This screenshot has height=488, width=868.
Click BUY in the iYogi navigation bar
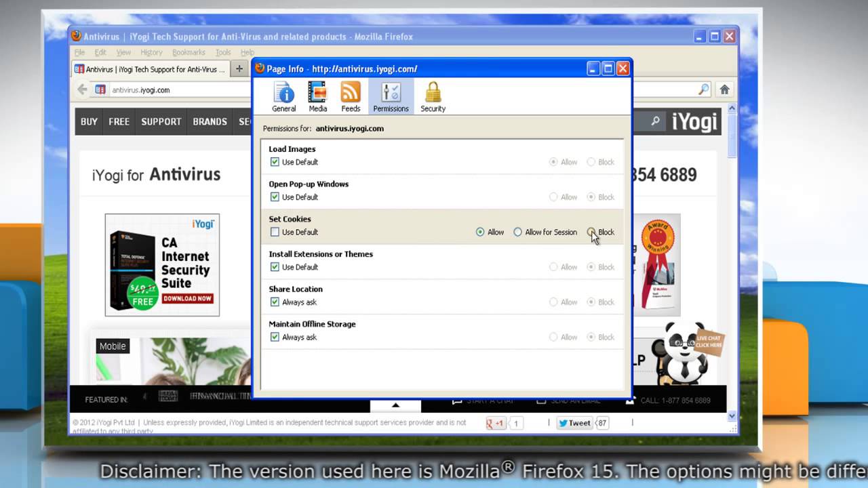89,122
